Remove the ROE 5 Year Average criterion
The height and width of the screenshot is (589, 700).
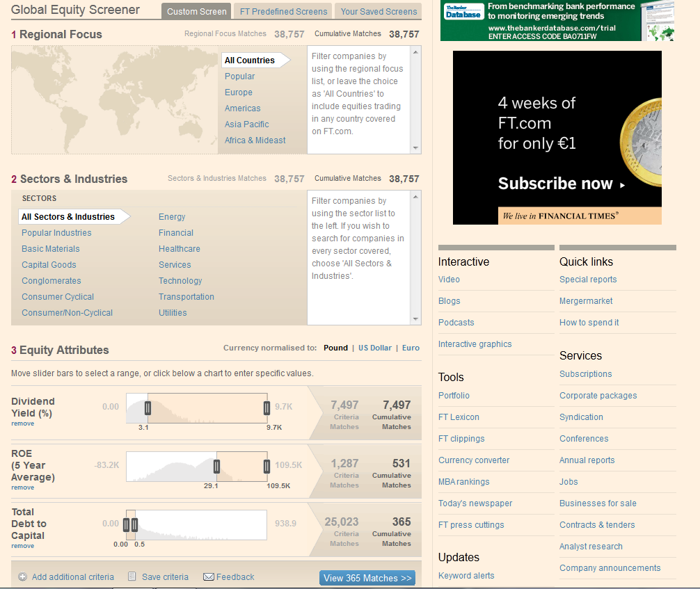(23, 487)
